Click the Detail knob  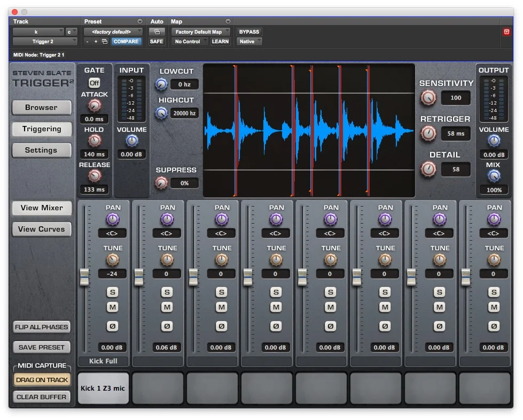[x=428, y=169]
